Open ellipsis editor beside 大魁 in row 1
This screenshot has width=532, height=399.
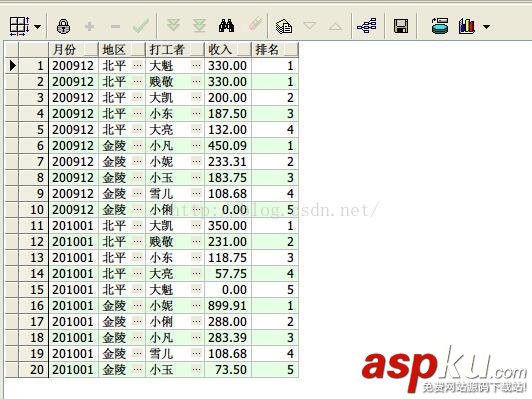coord(196,65)
